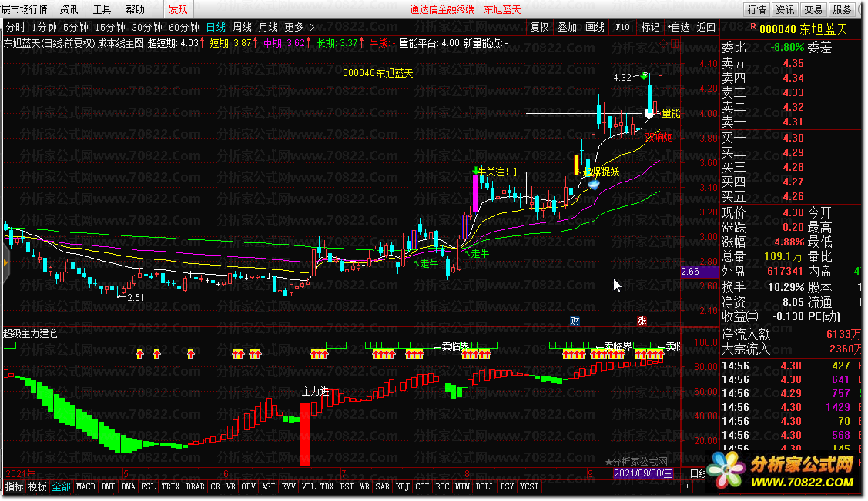
Task: Switch indicator to PSY
Action: [x=507, y=486]
